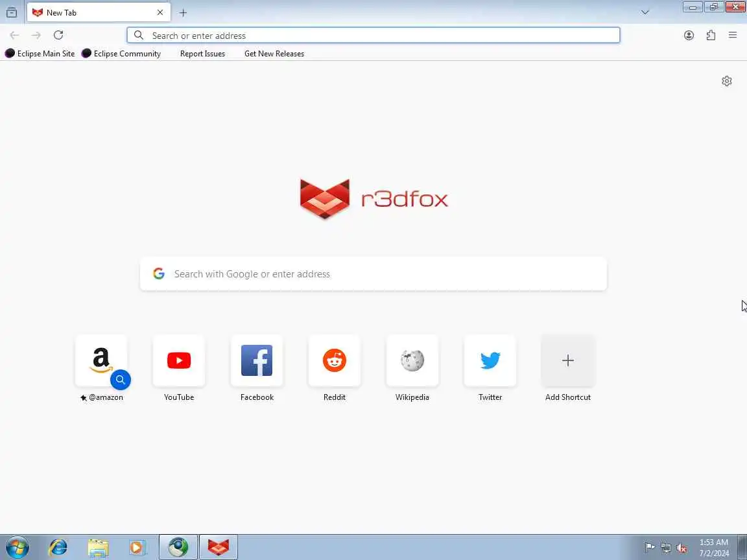Screen dimensions: 747x560
Task: Open the Windows Start menu
Action: pyautogui.click(x=18, y=548)
